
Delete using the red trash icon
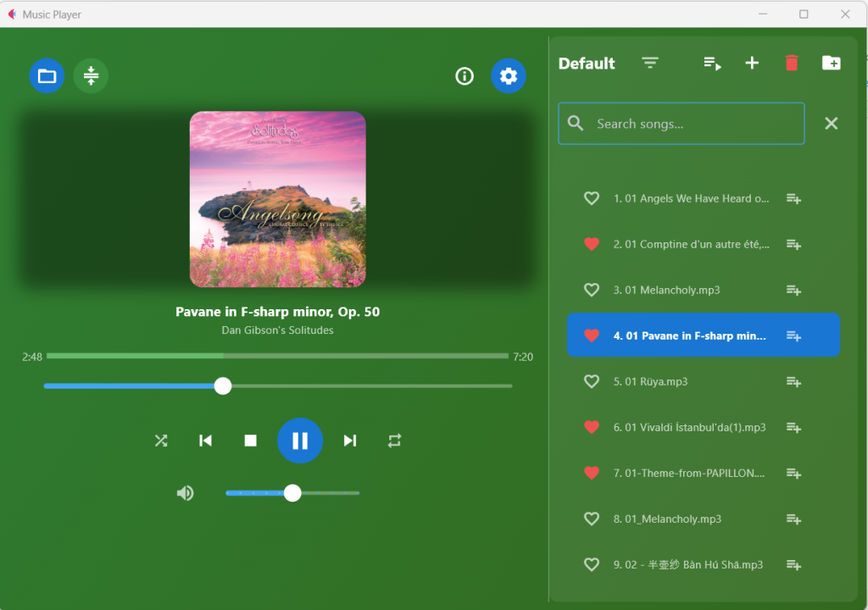click(792, 64)
